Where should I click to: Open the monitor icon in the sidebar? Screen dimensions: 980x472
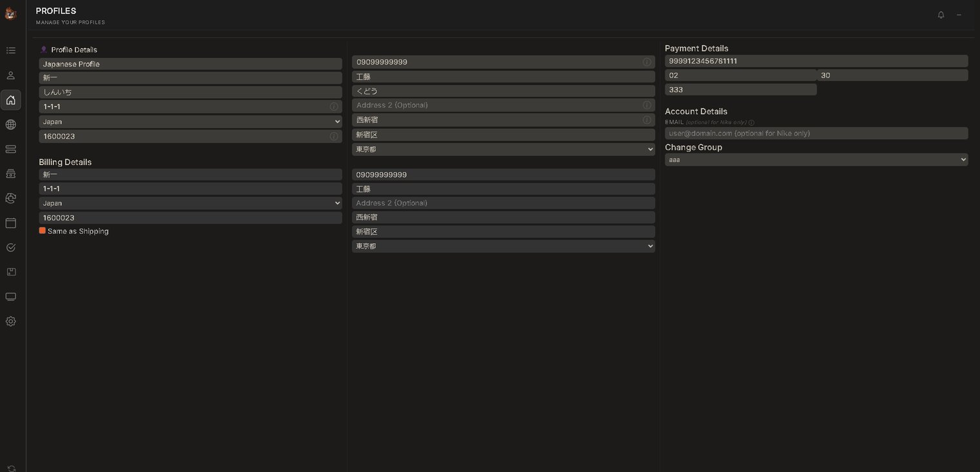[x=11, y=297]
